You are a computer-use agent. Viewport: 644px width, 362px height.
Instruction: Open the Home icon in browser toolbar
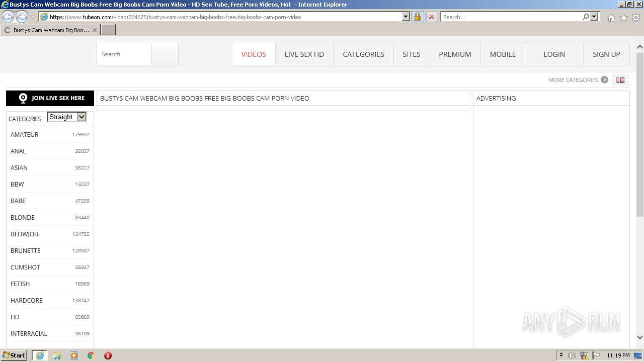click(x=611, y=18)
